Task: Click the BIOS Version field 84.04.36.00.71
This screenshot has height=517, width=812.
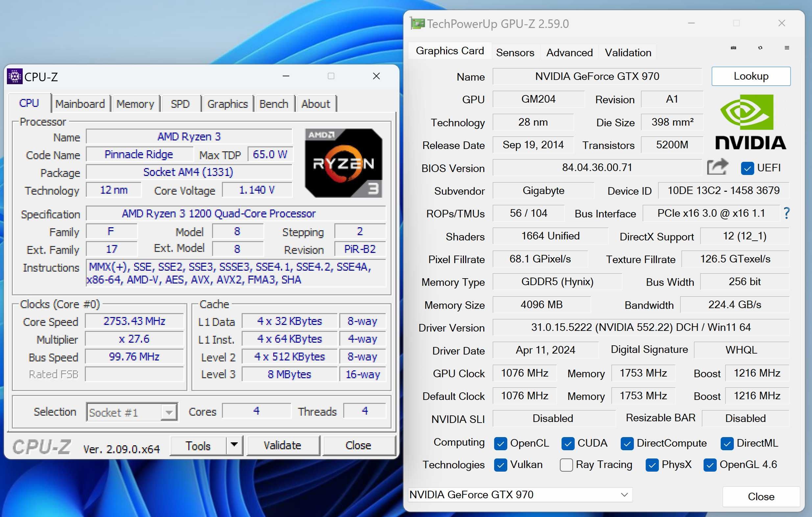Action: click(x=597, y=167)
